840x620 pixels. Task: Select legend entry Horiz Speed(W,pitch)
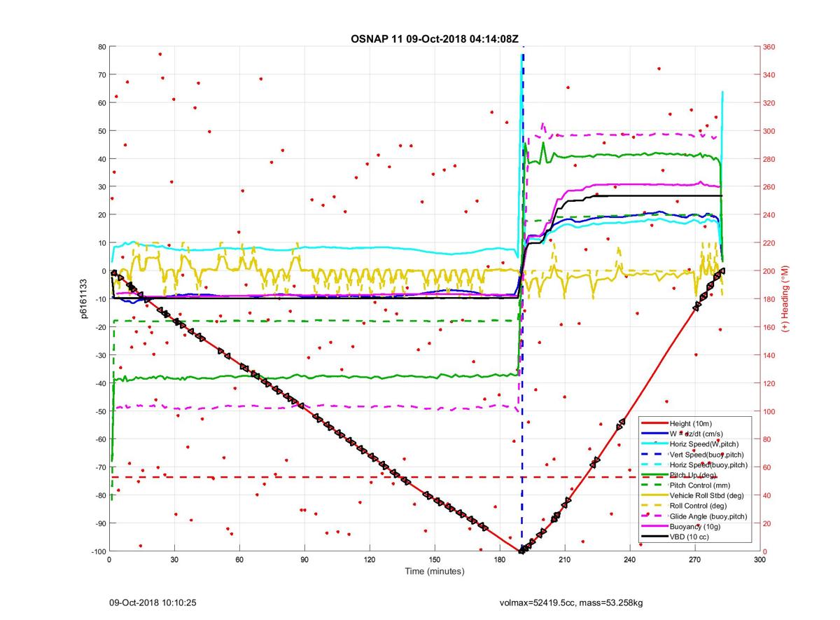tap(703, 443)
